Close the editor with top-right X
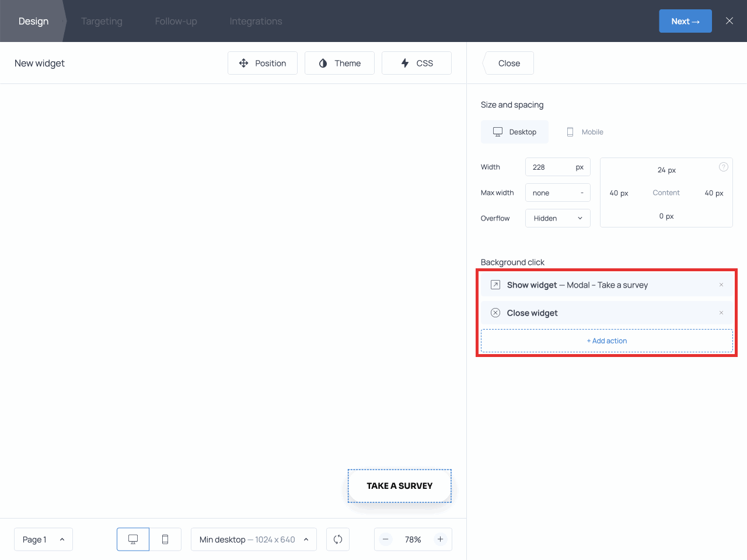Image resolution: width=747 pixels, height=560 pixels. (729, 21)
